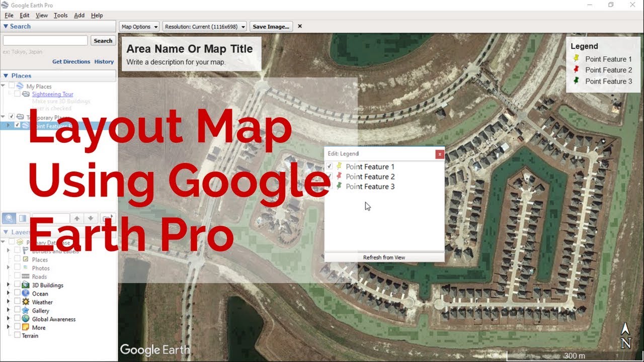
Task: Close the Edit Legend dialog
Action: point(440,154)
